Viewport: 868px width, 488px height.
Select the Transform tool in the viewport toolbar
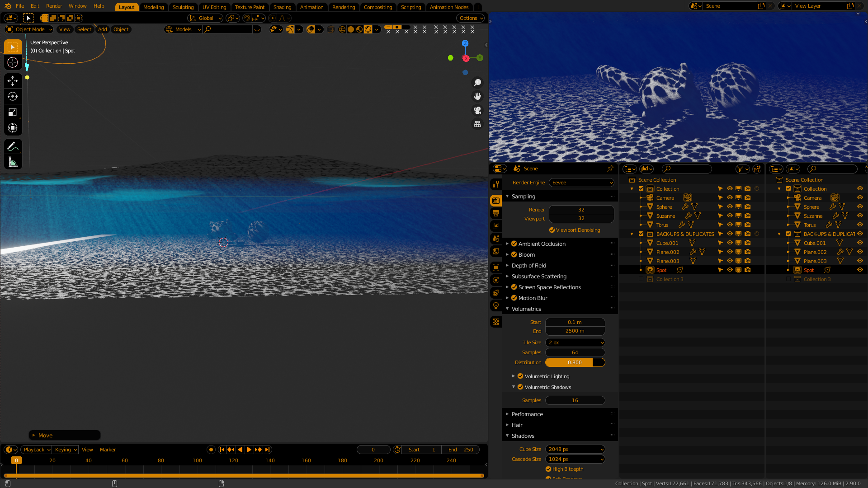(13, 128)
